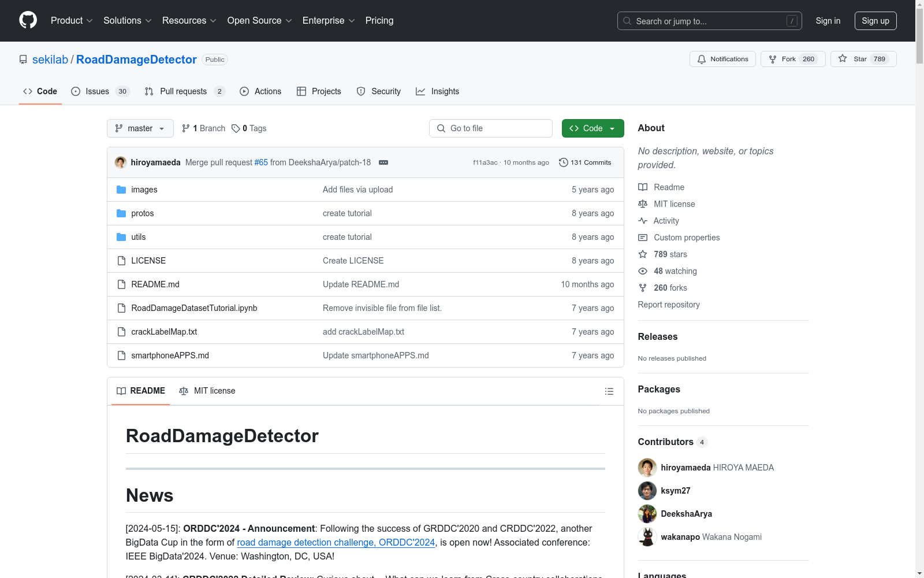Image resolution: width=924 pixels, height=578 pixels.
Task: Click the notifications bell button
Action: pos(722,59)
